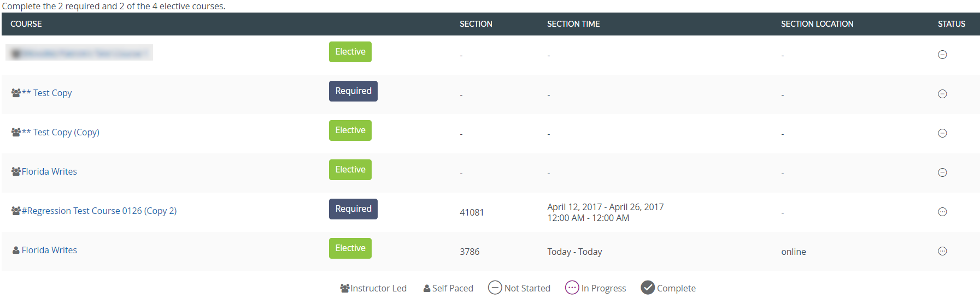Viewport: 980px width, 298px height.
Task: Open the ** Test Copy (Copy) course link
Action: [61, 132]
